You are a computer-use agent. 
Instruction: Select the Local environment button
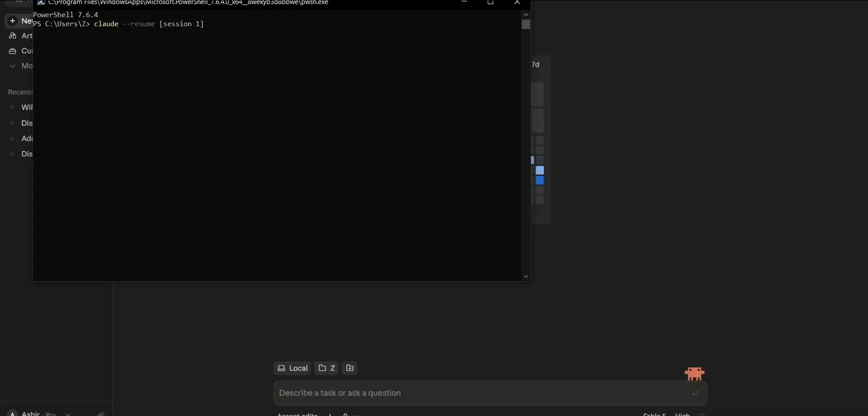coord(292,368)
